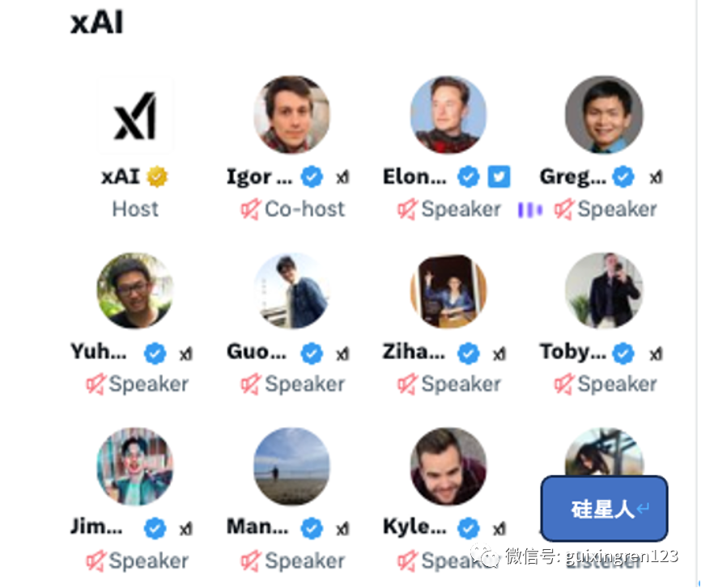Open Yuh's speaker avatar
The width and height of the screenshot is (701, 588).
click(135, 291)
